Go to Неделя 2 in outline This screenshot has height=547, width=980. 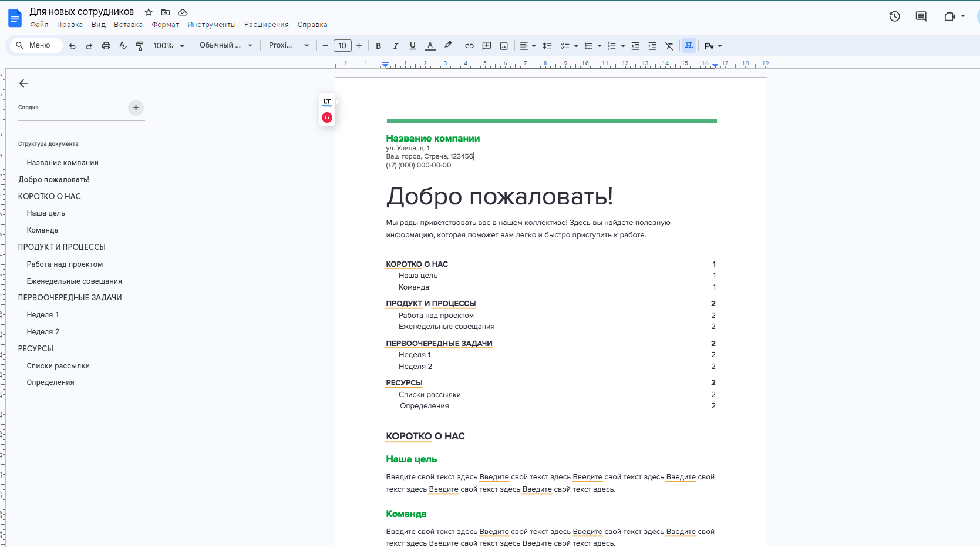coord(43,332)
